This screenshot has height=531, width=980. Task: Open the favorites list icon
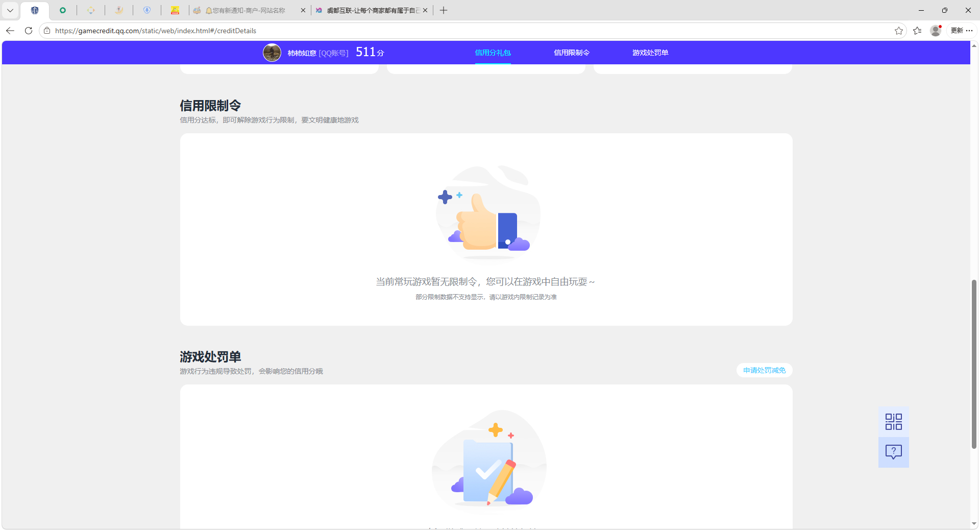click(x=917, y=31)
